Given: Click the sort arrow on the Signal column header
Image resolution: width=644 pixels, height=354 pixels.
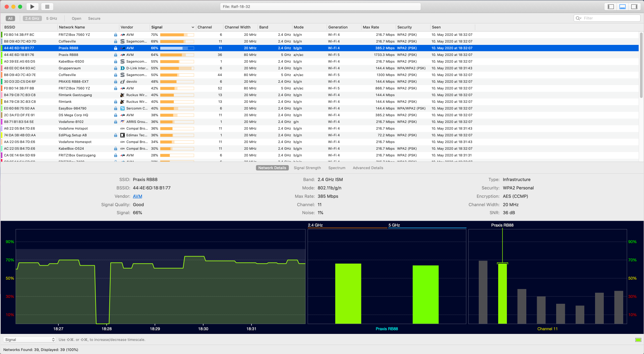Looking at the screenshot, I should coord(193,27).
